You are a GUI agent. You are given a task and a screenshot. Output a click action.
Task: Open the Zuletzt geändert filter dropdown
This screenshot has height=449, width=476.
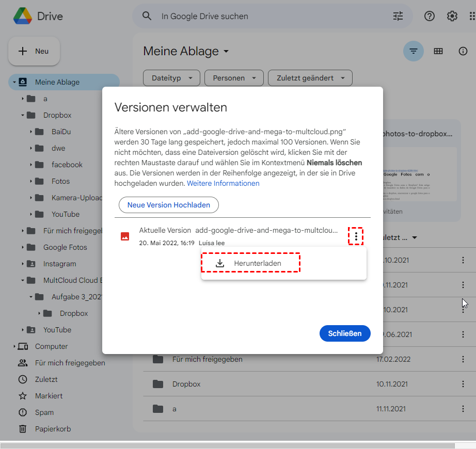(310, 78)
